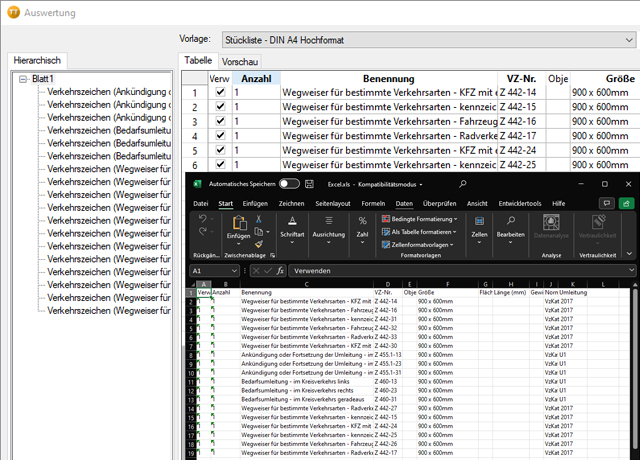Open the Schriftart font group

tap(292, 231)
